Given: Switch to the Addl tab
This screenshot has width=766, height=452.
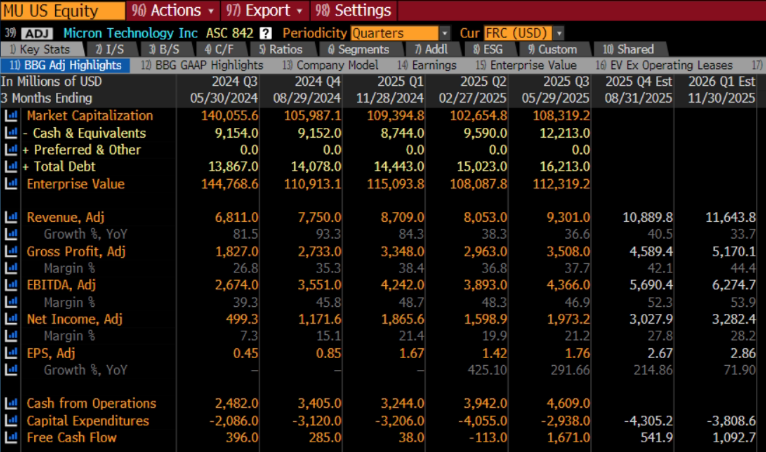Looking at the screenshot, I should tap(431, 49).
